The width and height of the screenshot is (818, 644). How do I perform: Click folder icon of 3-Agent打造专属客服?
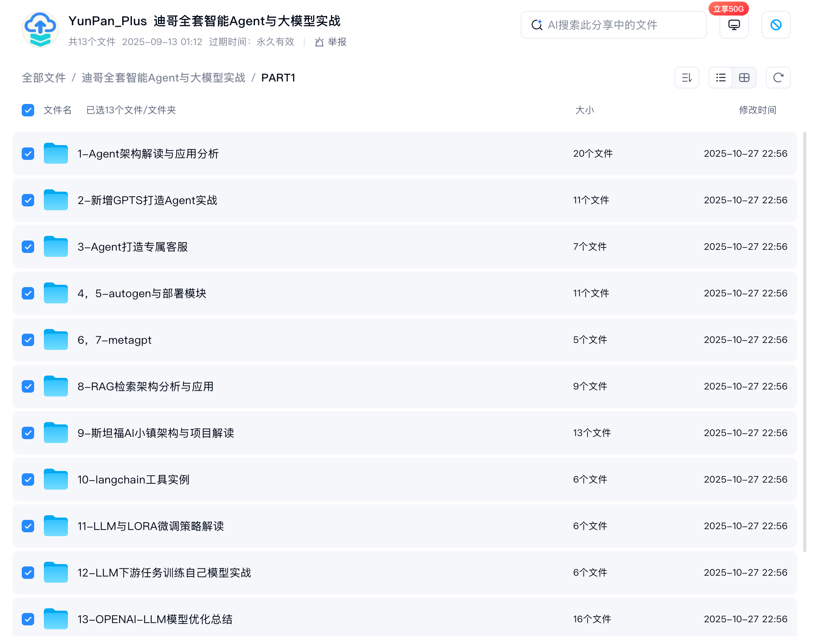56,246
